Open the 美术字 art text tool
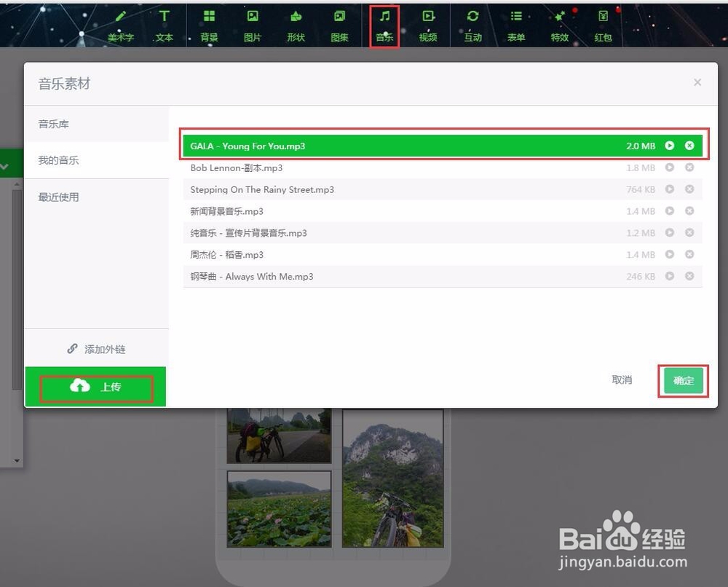Image resolution: width=728 pixels, height=587 pixels. (x=121, y=26)
